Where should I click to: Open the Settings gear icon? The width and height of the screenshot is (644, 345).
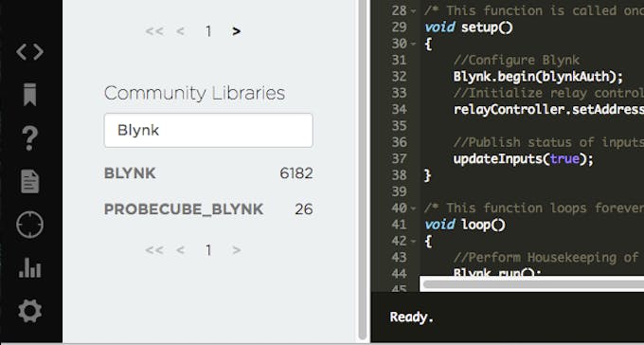[30, 311]
